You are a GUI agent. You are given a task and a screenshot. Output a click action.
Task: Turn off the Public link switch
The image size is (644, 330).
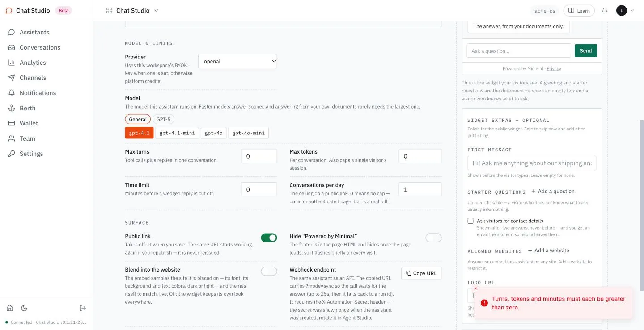269,238
